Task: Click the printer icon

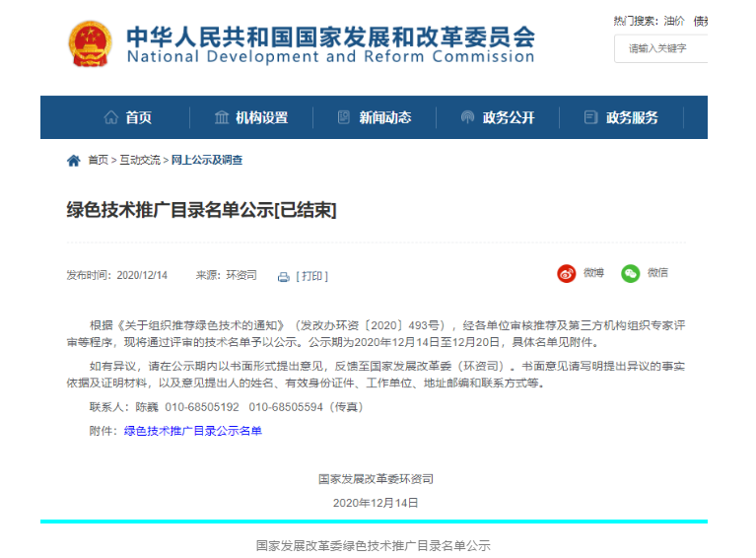Action: 284,276
